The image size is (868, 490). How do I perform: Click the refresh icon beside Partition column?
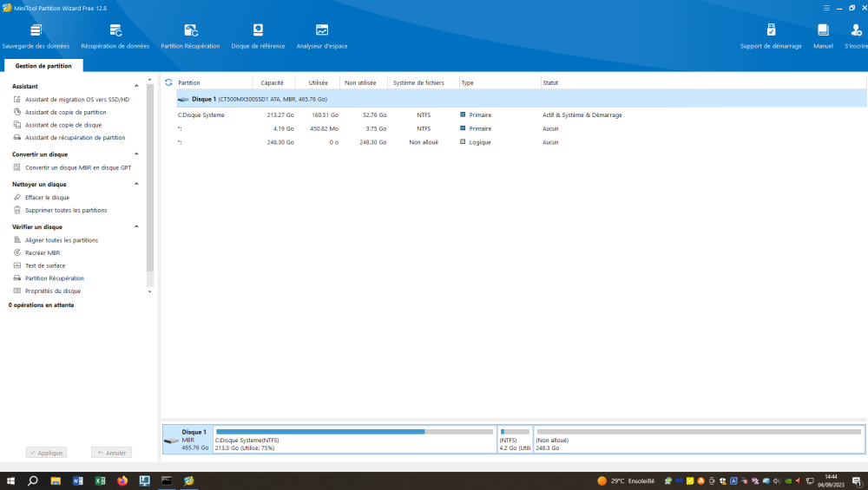click(x=168, y=82)
